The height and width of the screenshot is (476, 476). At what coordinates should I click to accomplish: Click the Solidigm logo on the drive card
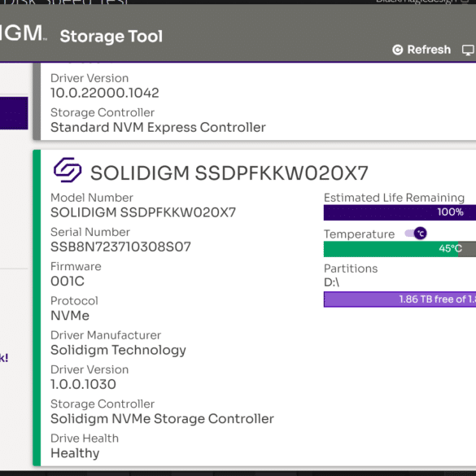[68, 170]
